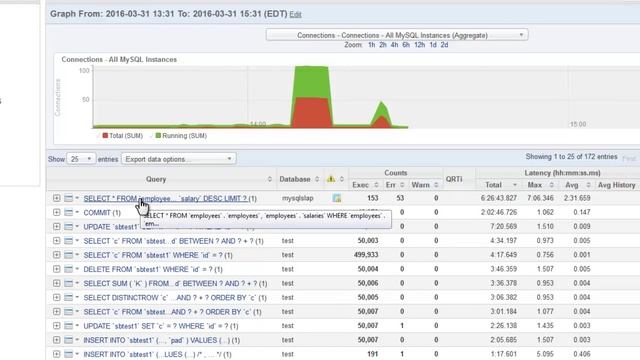Set graph zoom to 1d

[433, 45]
